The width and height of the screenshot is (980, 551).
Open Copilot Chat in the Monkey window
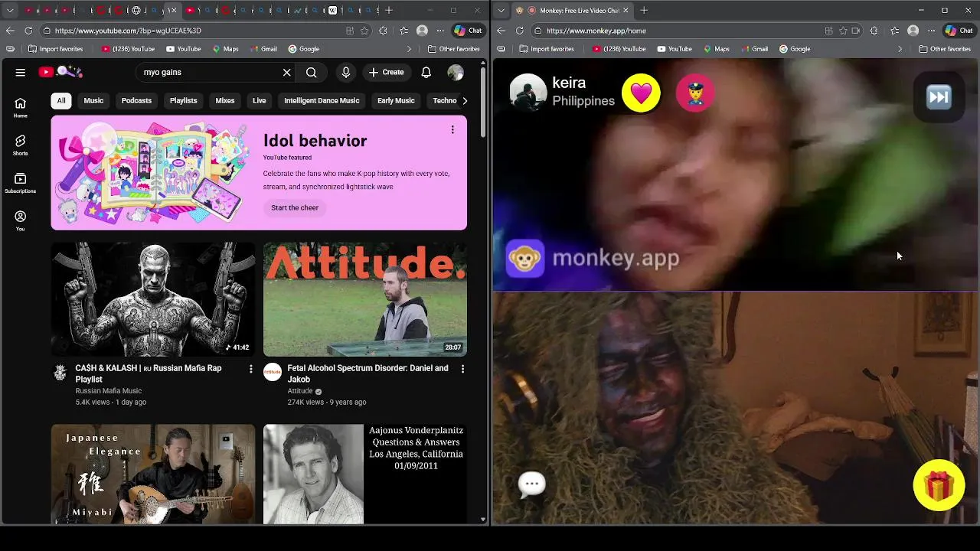pos(959,31)
